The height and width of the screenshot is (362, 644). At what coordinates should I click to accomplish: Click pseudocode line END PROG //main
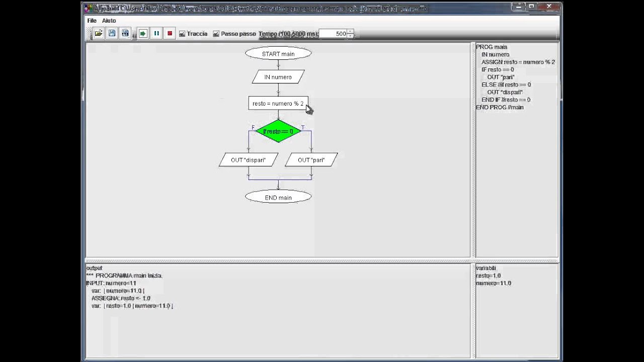pos(500,107)
